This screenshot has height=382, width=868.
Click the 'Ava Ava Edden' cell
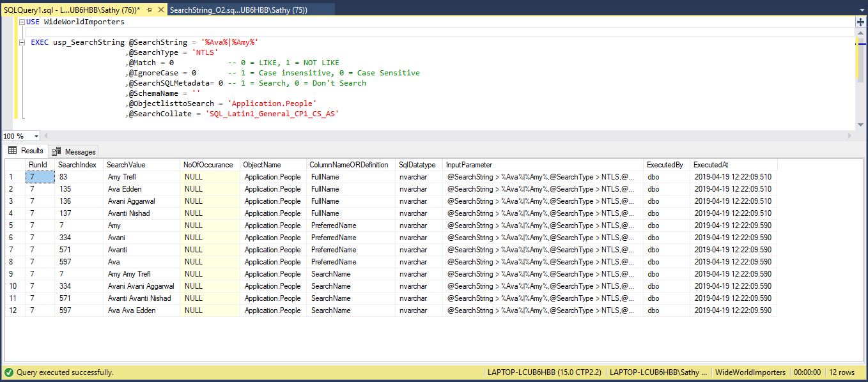pyautogui.click(x=141, y=310)
